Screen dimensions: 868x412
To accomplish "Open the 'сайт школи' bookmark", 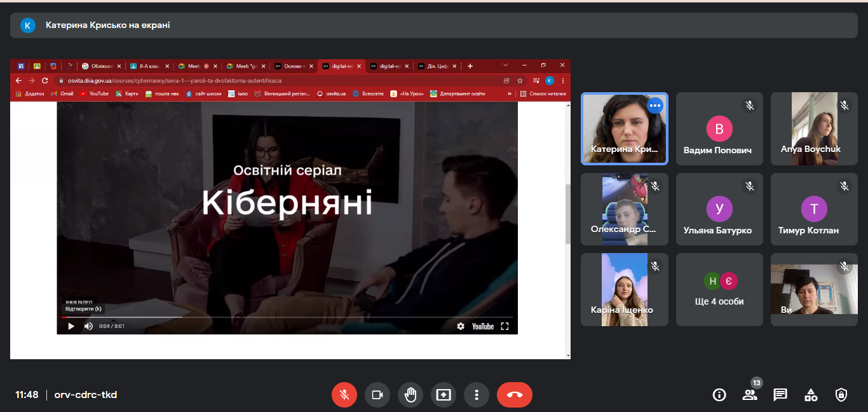I will click(204, 93).
